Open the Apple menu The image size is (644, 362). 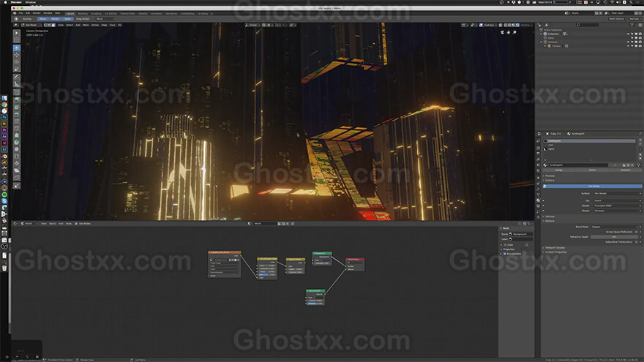tap(5, 2)
